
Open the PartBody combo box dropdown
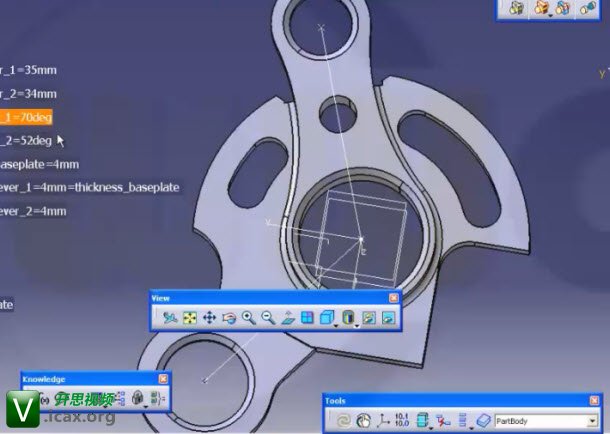tap(592, 421)
